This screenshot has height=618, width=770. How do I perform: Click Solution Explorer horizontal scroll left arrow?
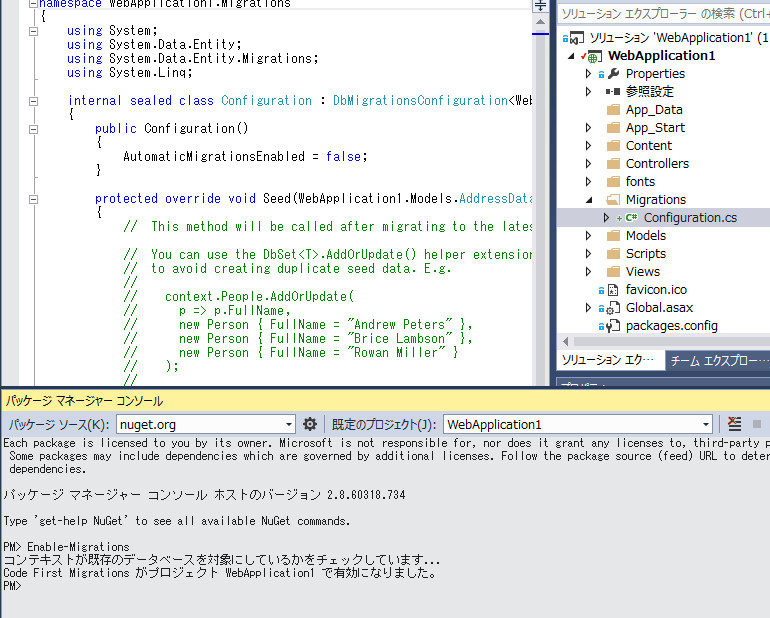566,341
